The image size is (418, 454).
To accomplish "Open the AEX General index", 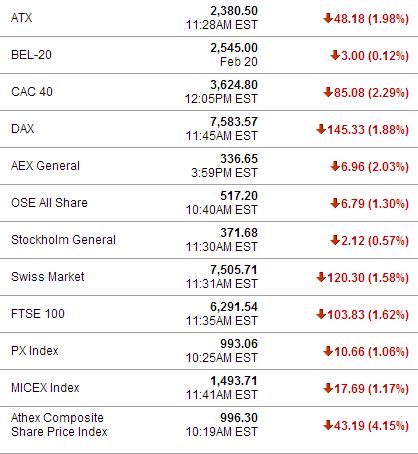I will (45, 166).
